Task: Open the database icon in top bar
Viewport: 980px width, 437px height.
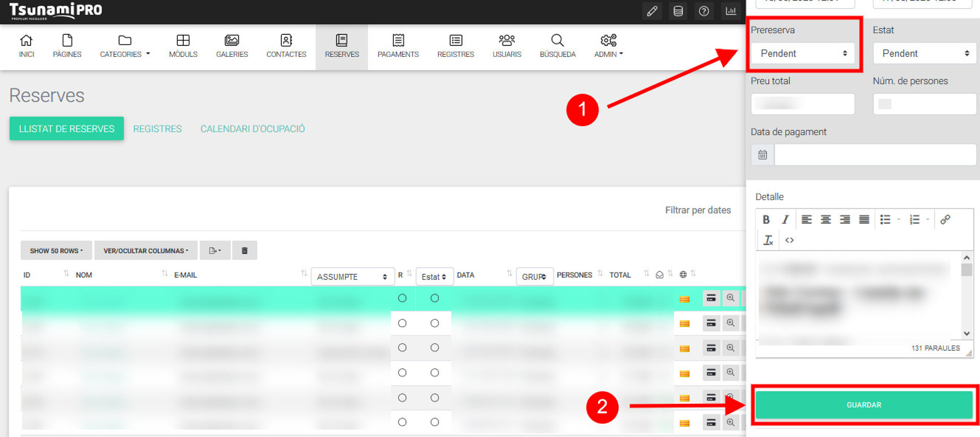Action: [x=678, y=11]
